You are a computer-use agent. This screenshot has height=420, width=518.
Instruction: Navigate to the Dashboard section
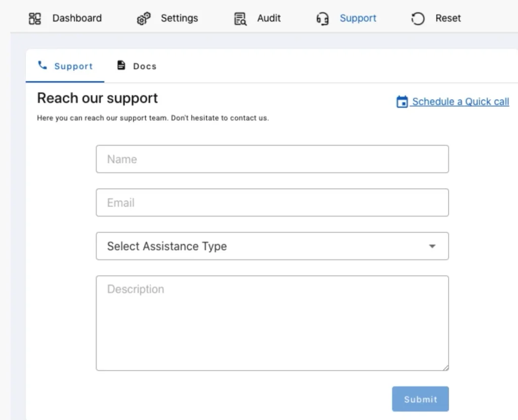pyautogui.click(x=76, y=18)
